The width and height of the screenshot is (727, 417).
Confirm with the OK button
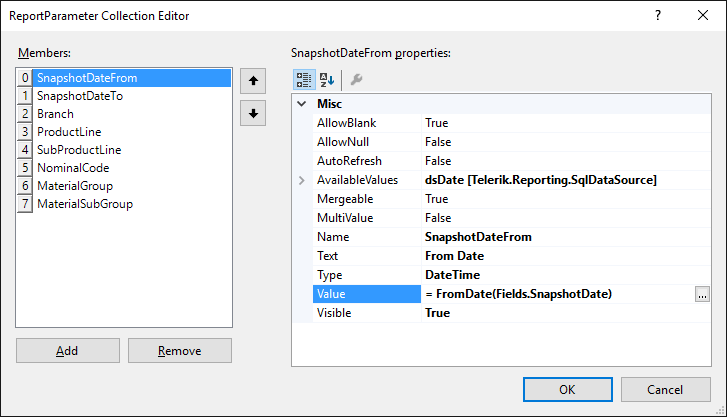[x=567, y=389]
